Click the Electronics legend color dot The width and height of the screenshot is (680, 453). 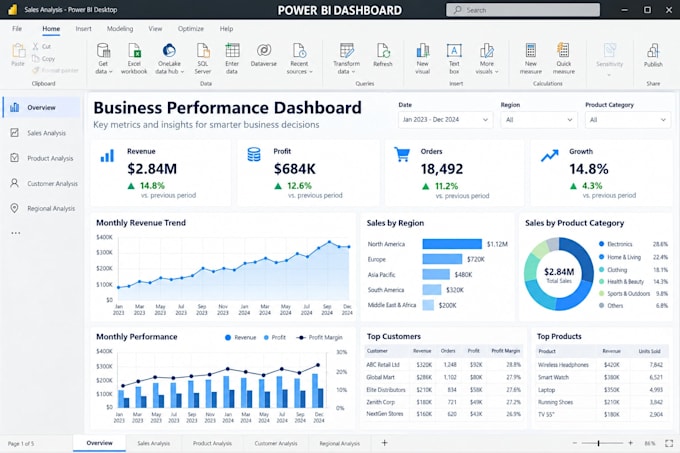601,244
